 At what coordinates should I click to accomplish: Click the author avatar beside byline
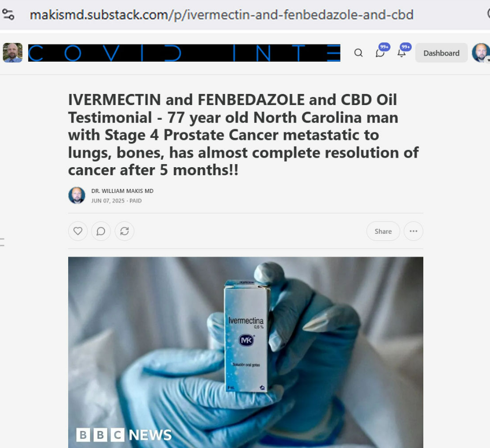coord(77,195)
